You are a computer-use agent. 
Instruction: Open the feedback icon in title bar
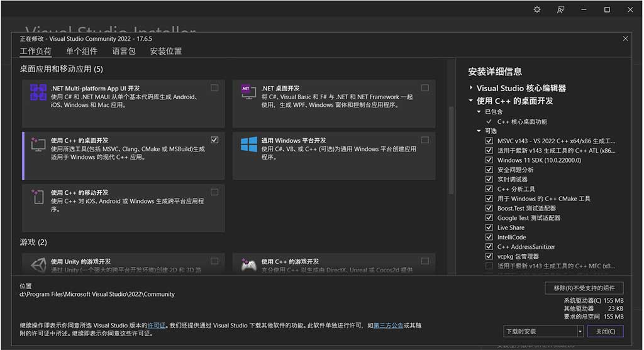coord(560,9)
